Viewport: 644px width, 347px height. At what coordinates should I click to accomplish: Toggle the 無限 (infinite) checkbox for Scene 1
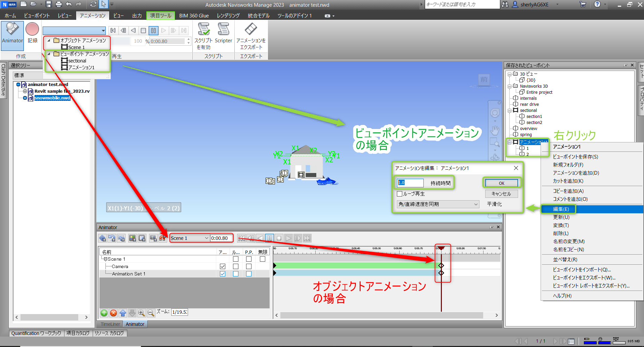click(x=263, y=259)
